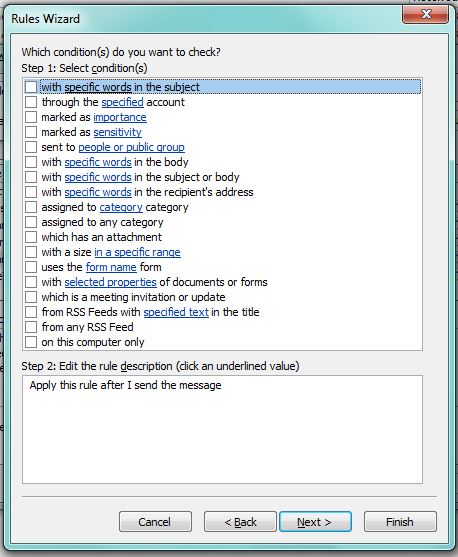Open the 'importance' link

tap(120, 117)
